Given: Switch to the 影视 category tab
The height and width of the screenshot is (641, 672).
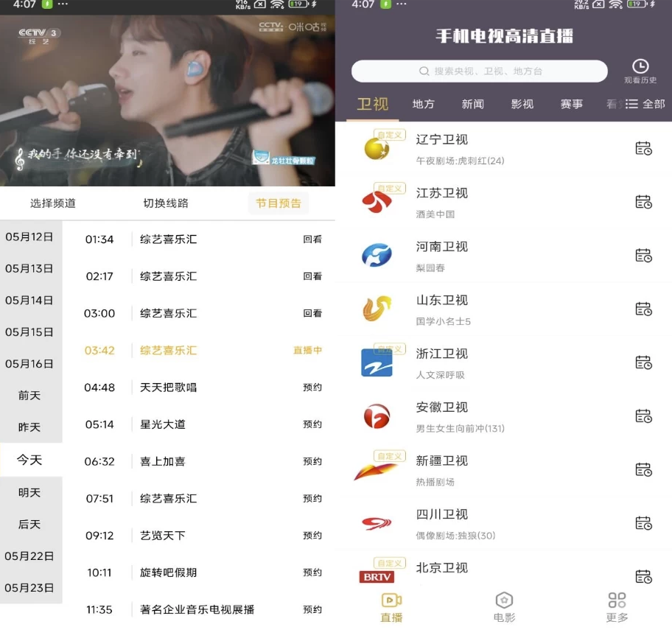Looking at the screenshot, I should [x=522, y=104].
